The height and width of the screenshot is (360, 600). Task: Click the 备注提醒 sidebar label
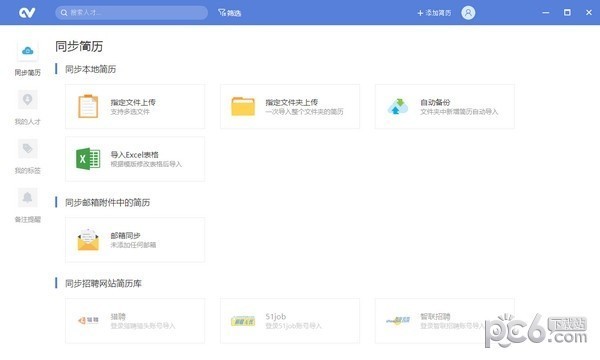click(28, 220)
